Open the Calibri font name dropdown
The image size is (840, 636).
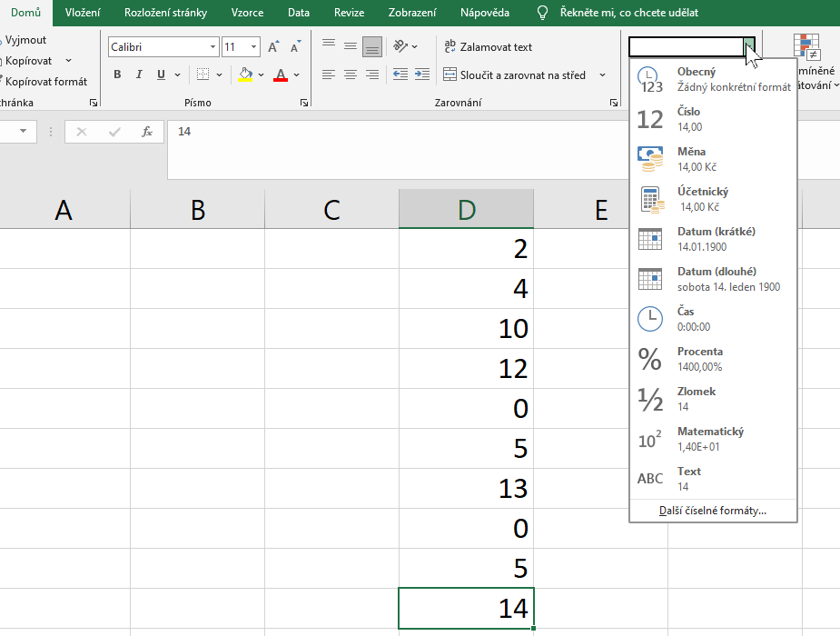pyautogui.click(x=213, y=46)
